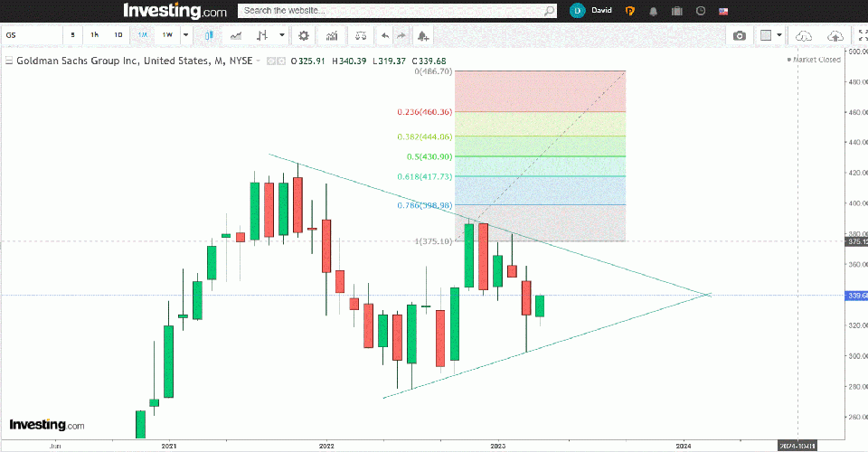Viewport: 868px width, 452px height.
Task: Select the 1h interval
Action: pos(95,35)
